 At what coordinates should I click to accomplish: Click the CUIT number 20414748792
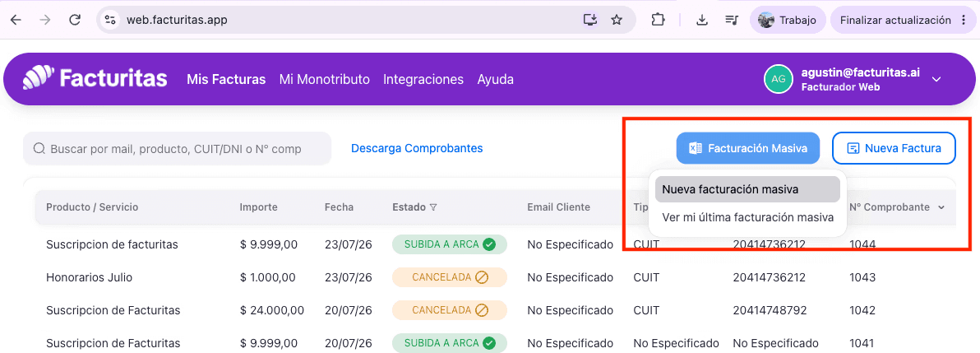[x=770, y=310]
